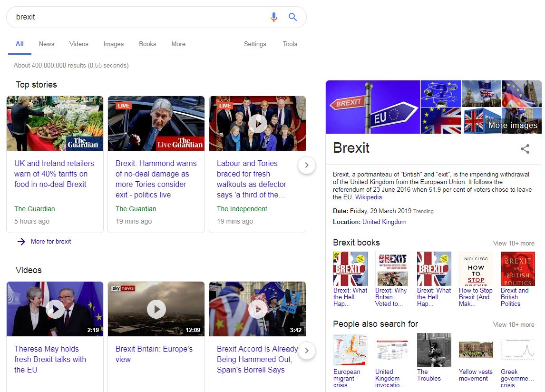
Task: Click the magnifying glass search button
Action: tap(292, 17)
